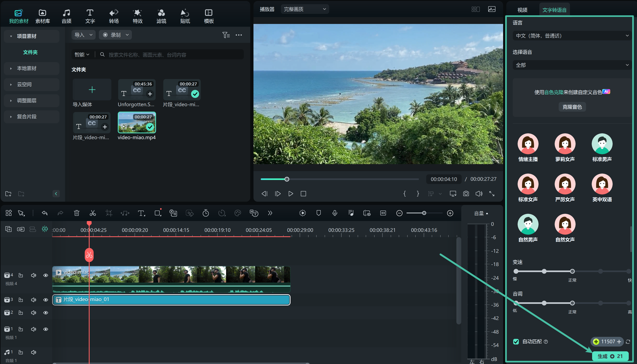Switch to the 视频 tab

point(522,10)
